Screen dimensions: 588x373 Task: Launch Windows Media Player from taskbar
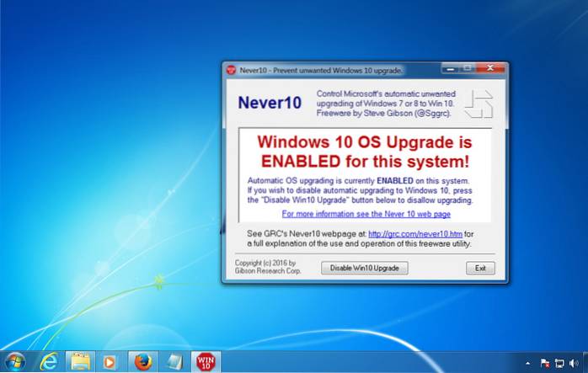tap(110, 362)
